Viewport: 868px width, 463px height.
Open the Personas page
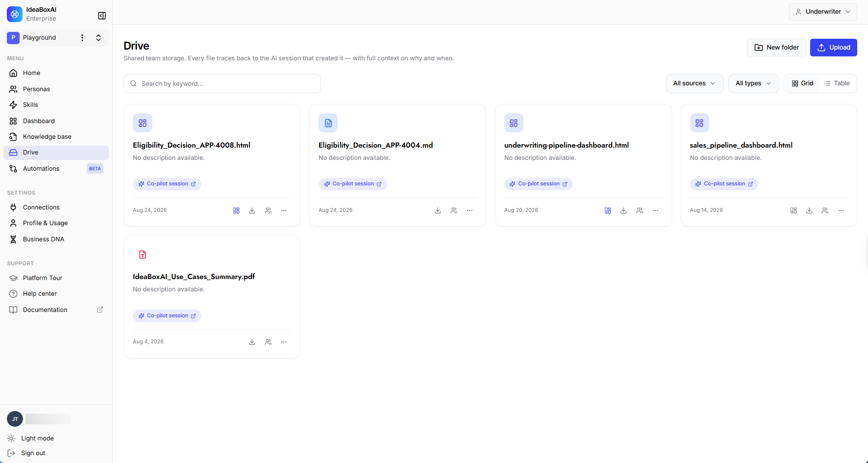pos(56,89)
